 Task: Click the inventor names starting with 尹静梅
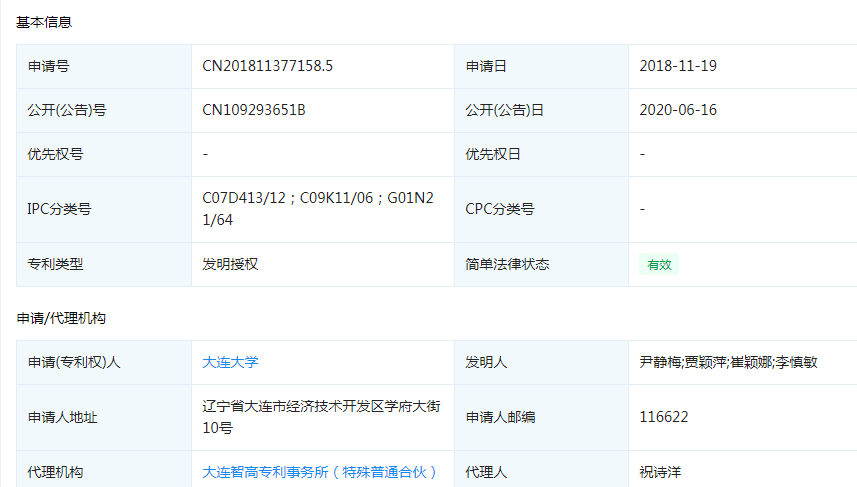coord(728,362)
